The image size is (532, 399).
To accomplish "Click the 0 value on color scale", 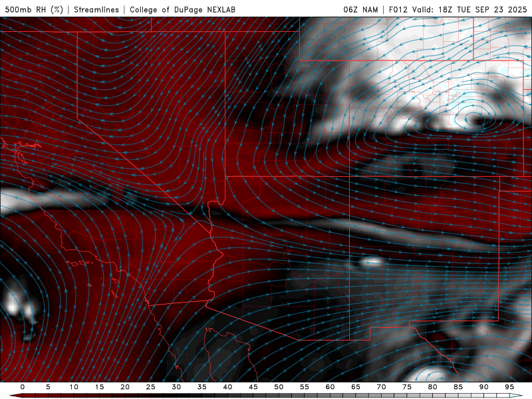I will [23, 387].
